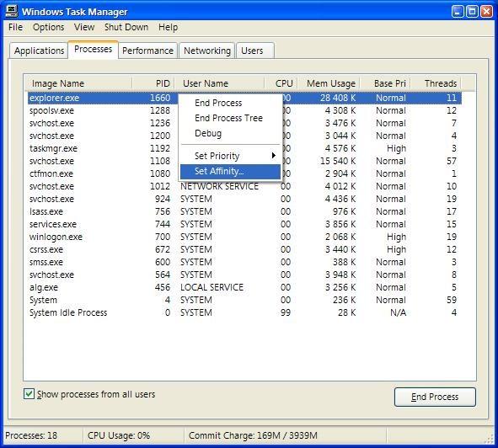The image size is (498, 448).
Task: Select the smss.exe process row
Action: tap(244, 262)
